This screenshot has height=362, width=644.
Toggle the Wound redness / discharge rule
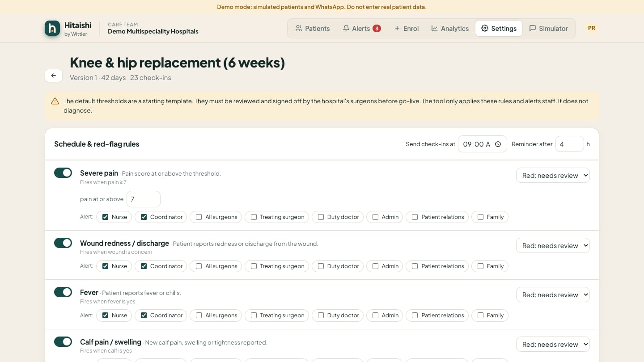click(x=63, y=243)
